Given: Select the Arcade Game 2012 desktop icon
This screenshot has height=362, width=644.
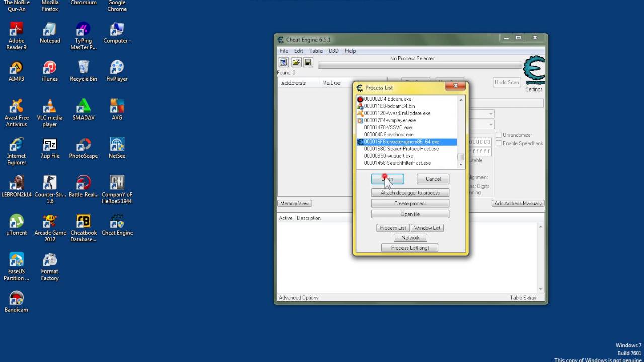Looking at the screenshot, I should (50, 228).
